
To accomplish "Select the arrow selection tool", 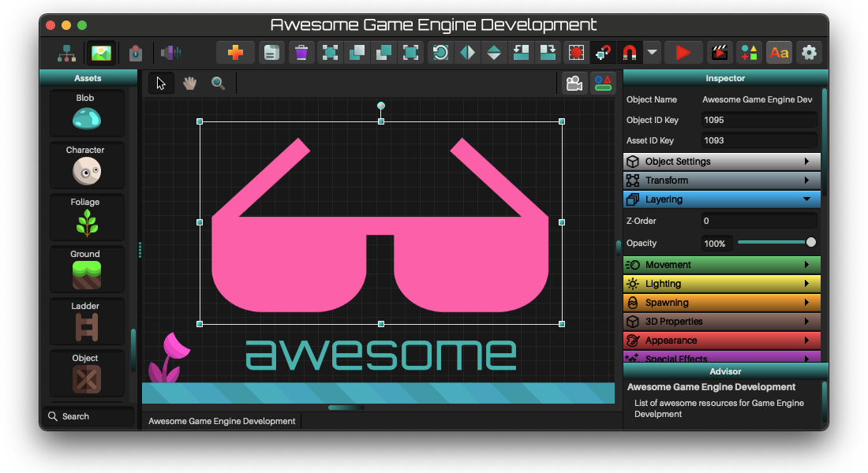I will (160, 82).
